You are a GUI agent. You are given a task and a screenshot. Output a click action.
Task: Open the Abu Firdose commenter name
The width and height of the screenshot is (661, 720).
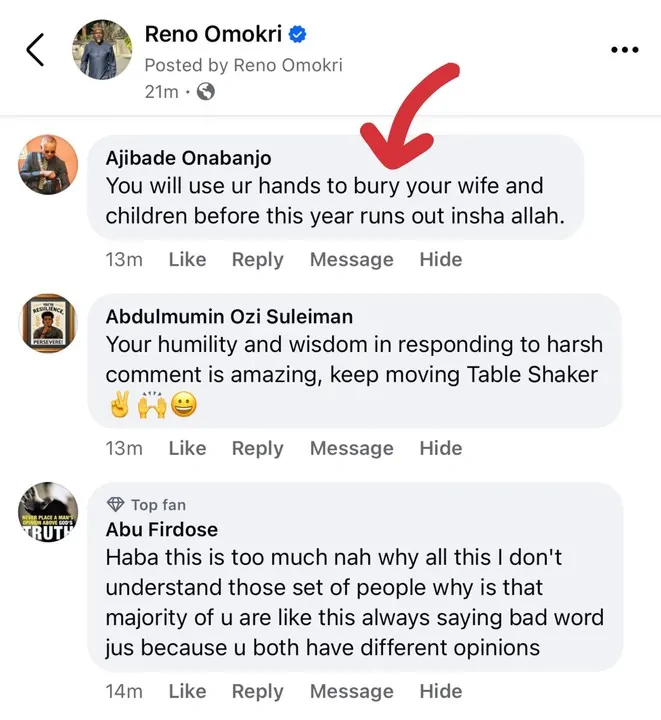click(161, 529)
